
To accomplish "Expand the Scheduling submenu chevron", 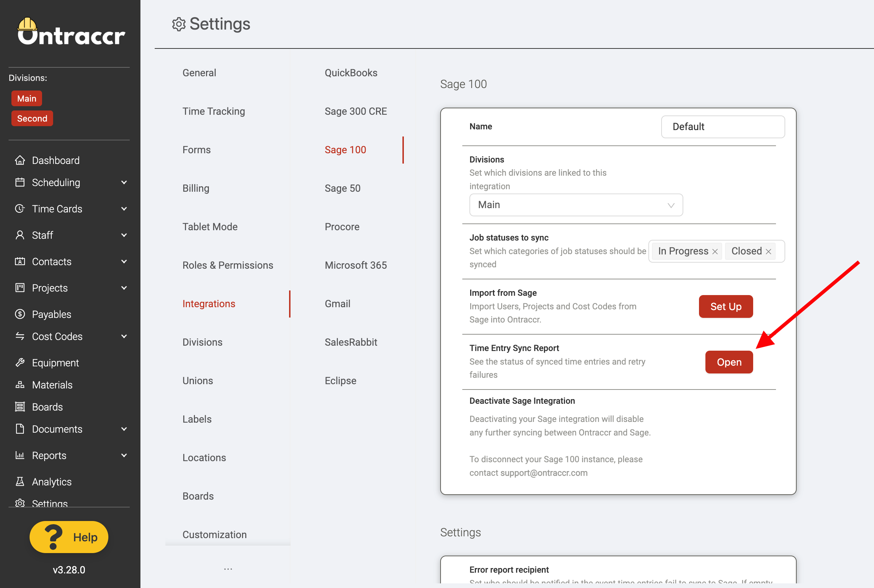I will 124,182.
